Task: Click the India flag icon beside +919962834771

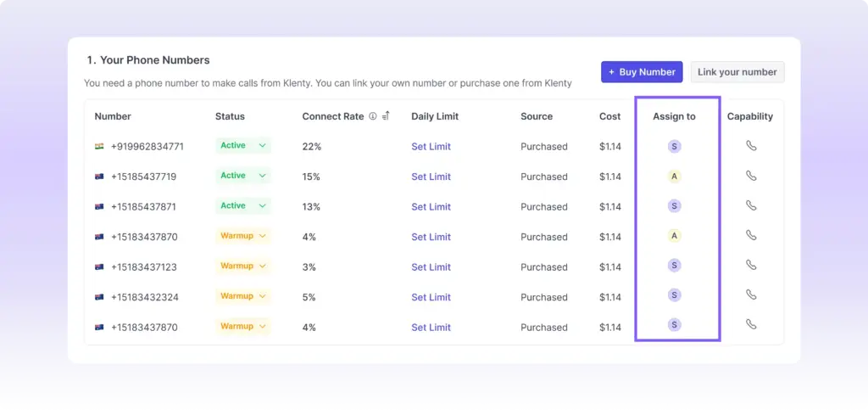Action: pyautogui.click(x=99, y=147)
